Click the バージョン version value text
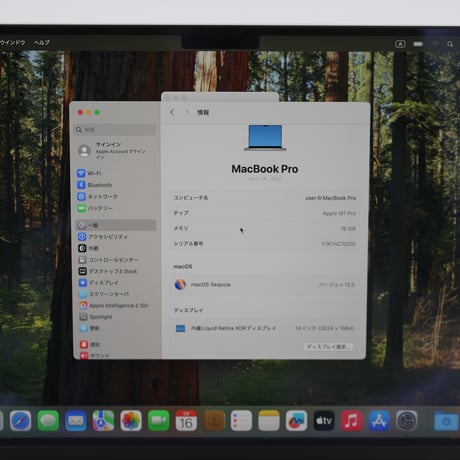 point(336,284)
